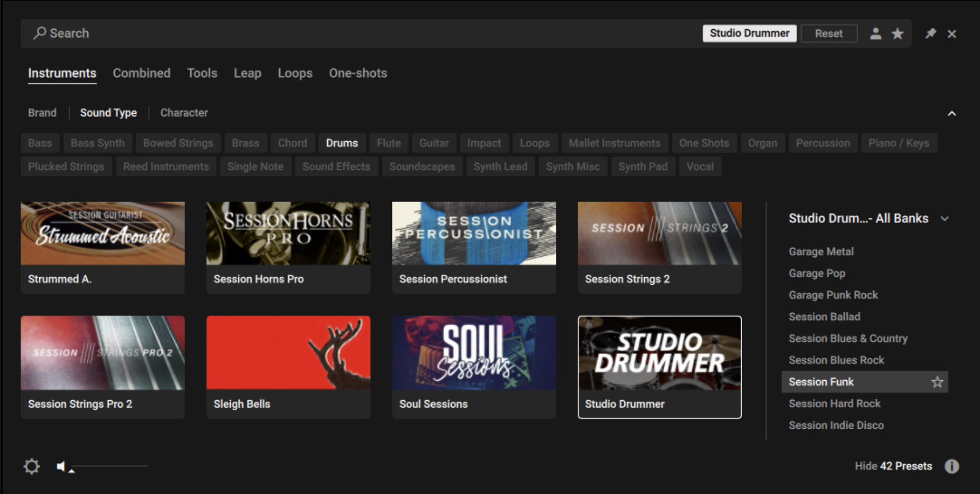980x494 pixels.
Task: Favorite the Session Funk preset star
Action: point(937,382)
